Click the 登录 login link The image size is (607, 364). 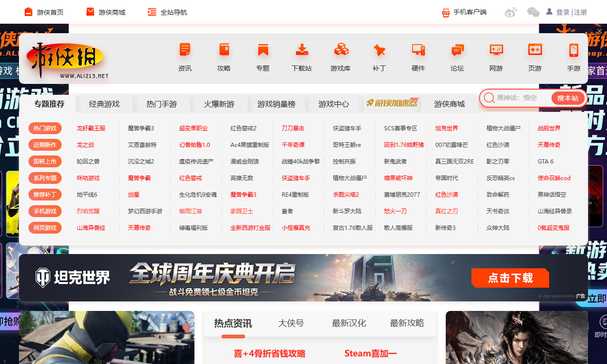point(563,12)
